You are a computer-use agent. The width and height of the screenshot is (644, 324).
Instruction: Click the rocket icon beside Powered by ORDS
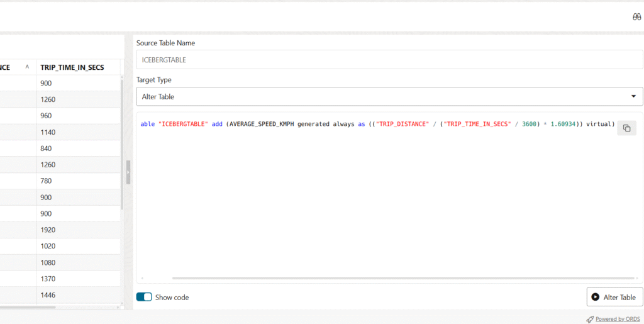[x=589, y=319]
